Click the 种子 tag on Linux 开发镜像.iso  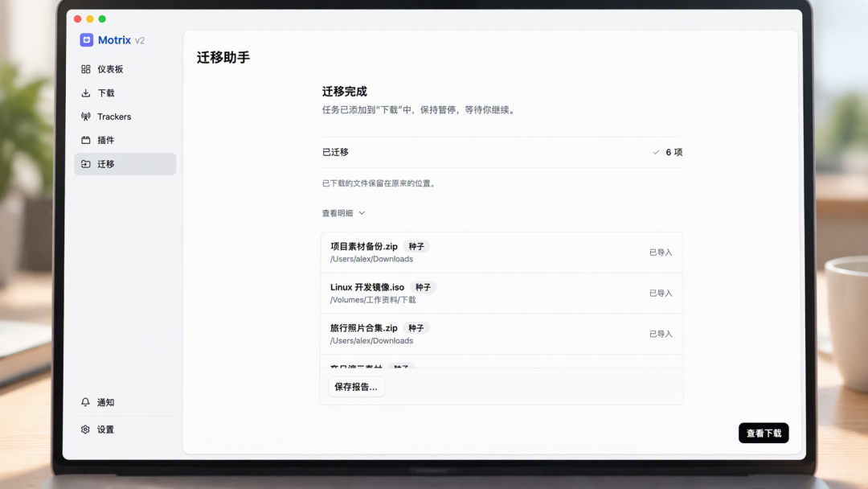click(423, 287)
